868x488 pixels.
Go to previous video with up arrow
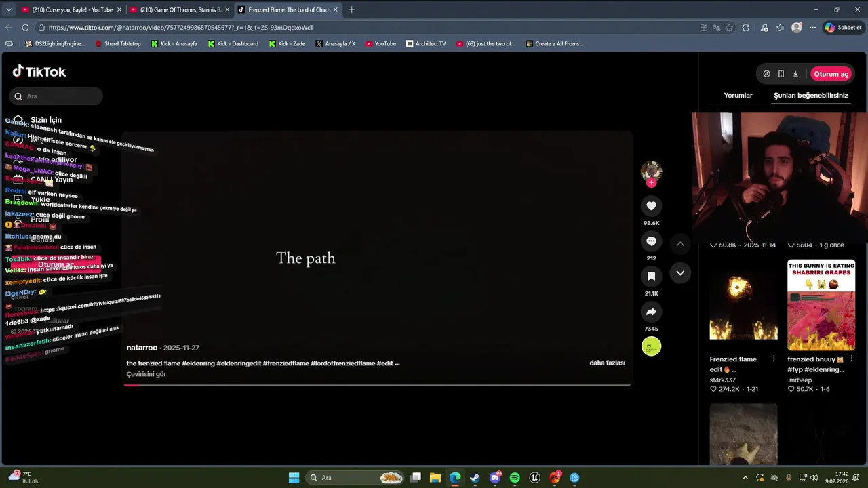coord(680,244)
